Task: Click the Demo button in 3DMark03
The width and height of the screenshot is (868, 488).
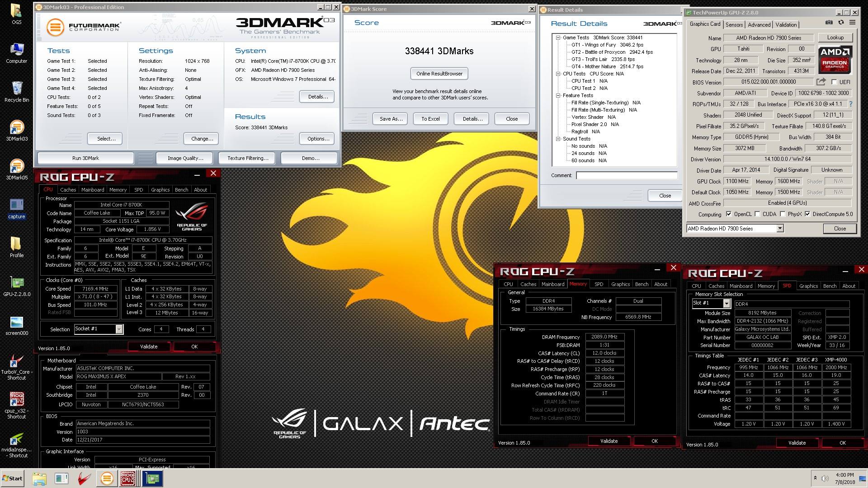Action: click(x=310, y=158)
